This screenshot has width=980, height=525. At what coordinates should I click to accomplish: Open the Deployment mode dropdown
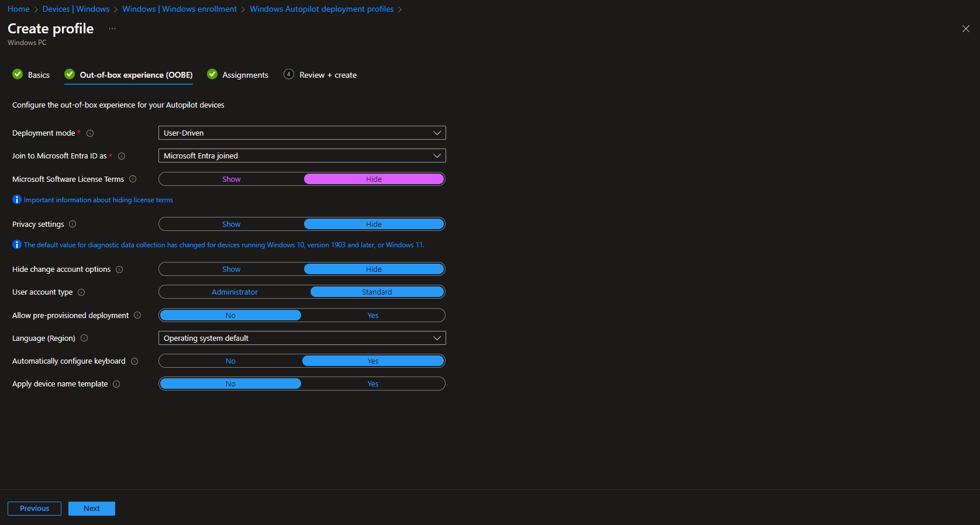click(302, 133)
